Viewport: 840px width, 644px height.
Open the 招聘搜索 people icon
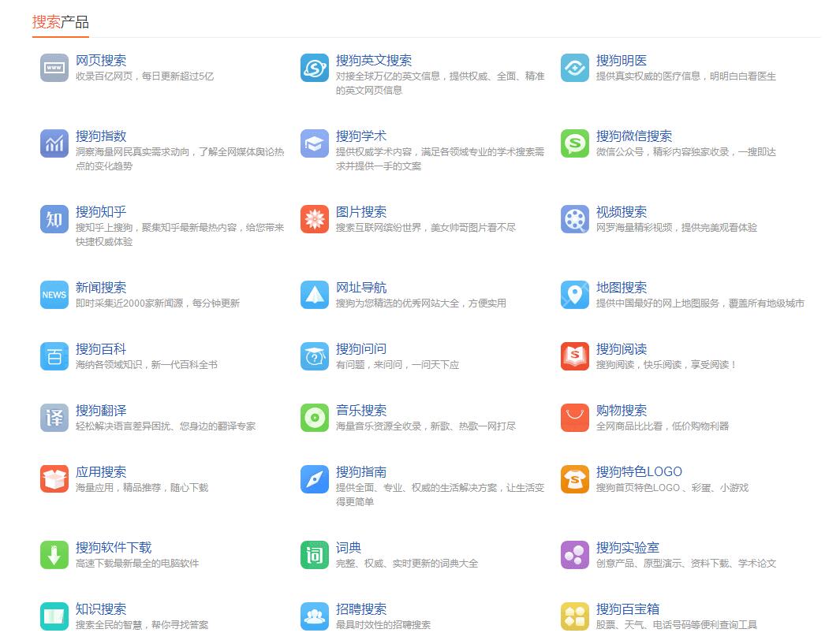click(315, 616)
